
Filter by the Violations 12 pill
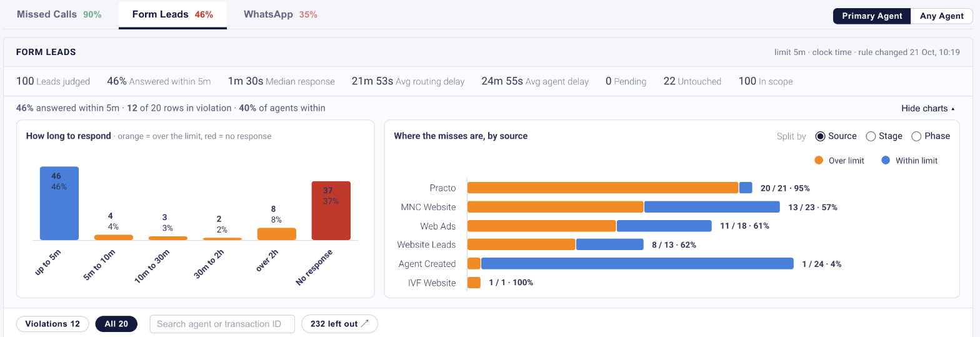click(52, 324)
